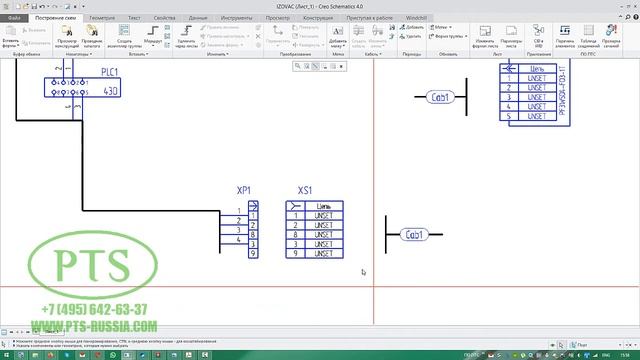Switch to the Текст tab
The width and height of the screenshot is (640, 360).
[134, 18]
